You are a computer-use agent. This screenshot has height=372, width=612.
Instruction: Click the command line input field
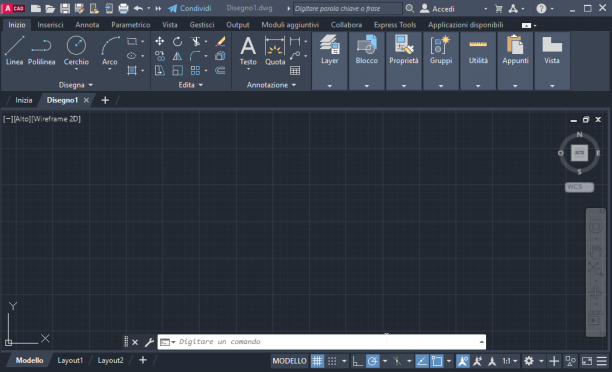pos(326,342)
